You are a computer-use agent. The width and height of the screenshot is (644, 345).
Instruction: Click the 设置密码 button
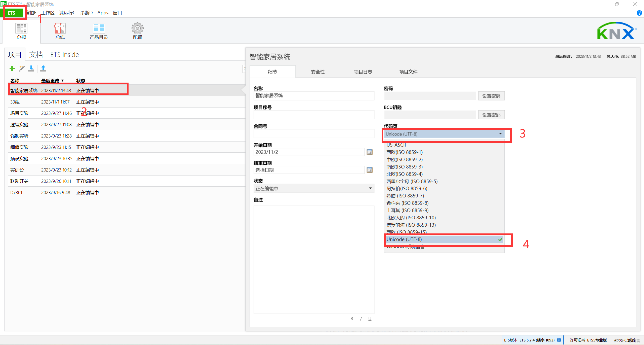coord(491,96)
